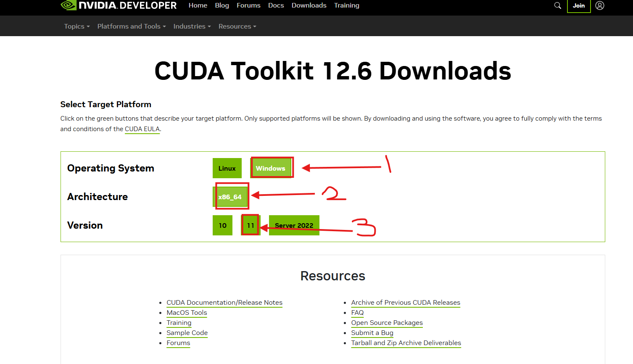Expand the Industries dropdown
This screenshot has height=364, width=633.
point(192,26)
